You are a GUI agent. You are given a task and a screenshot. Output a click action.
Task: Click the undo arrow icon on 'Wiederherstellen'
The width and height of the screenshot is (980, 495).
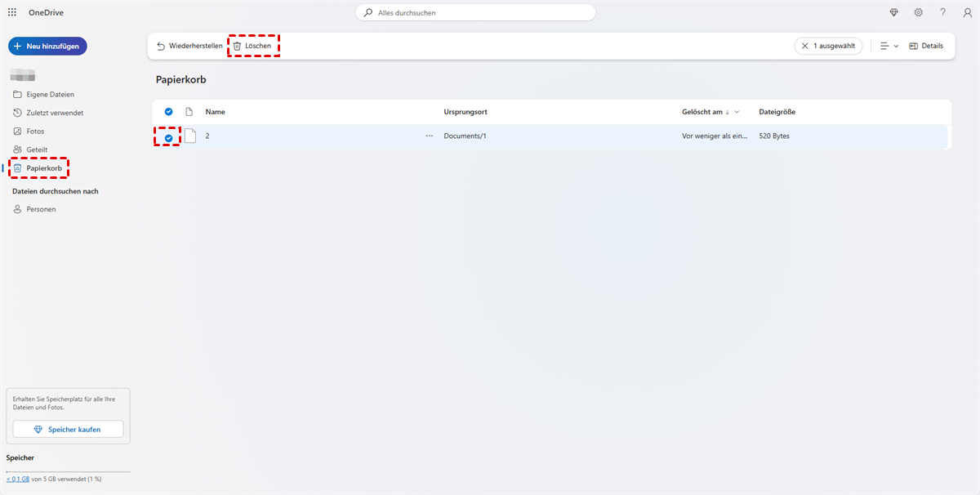point(161,46)
